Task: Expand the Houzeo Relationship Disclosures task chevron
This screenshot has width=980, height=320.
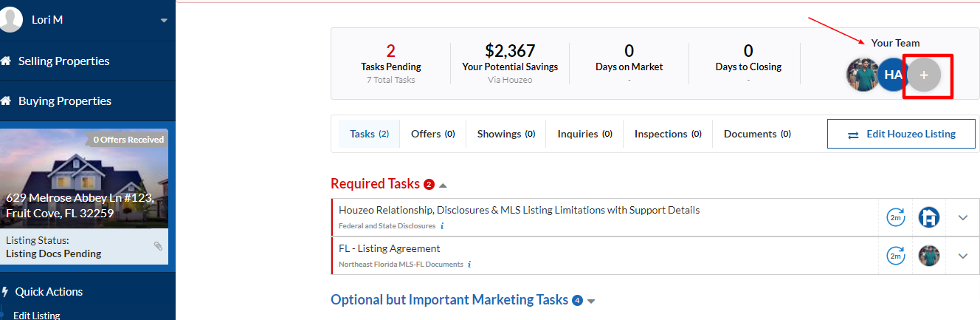Action: 962,217
